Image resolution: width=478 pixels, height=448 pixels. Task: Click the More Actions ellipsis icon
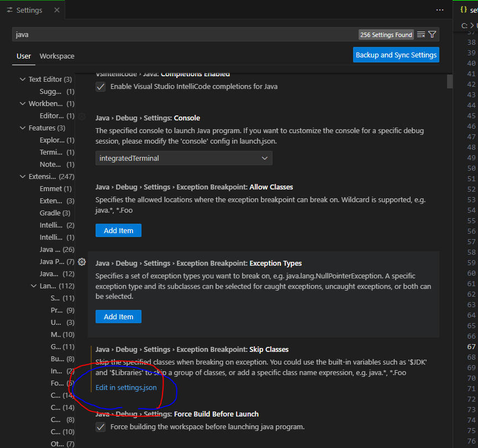[x=440, y=10]
